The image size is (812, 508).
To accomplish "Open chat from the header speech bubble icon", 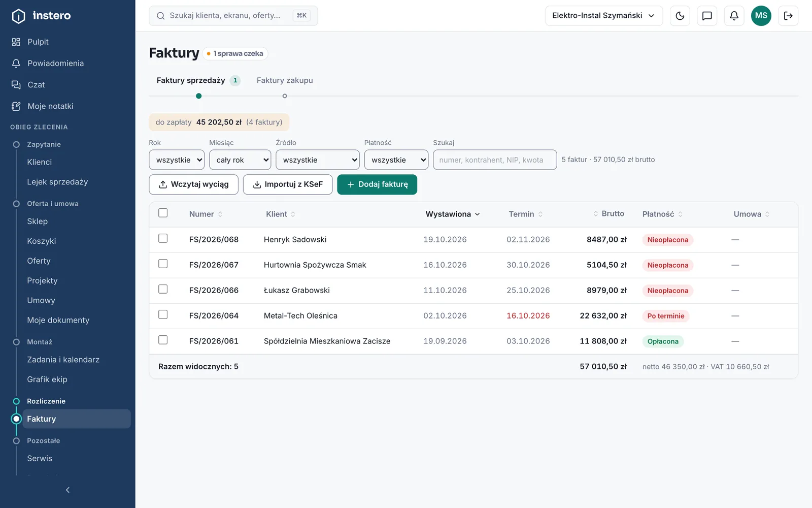I will point(707,16).
